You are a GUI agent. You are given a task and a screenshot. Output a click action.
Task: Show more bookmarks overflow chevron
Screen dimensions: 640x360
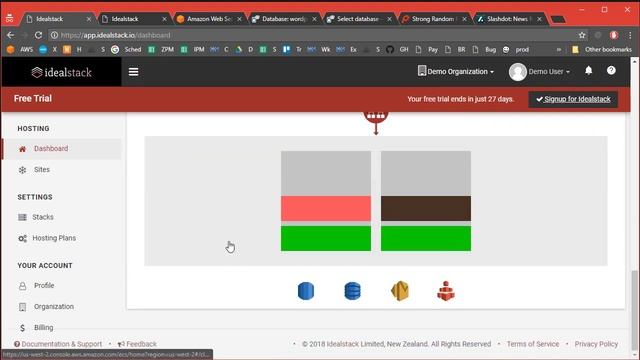point(559,49)
